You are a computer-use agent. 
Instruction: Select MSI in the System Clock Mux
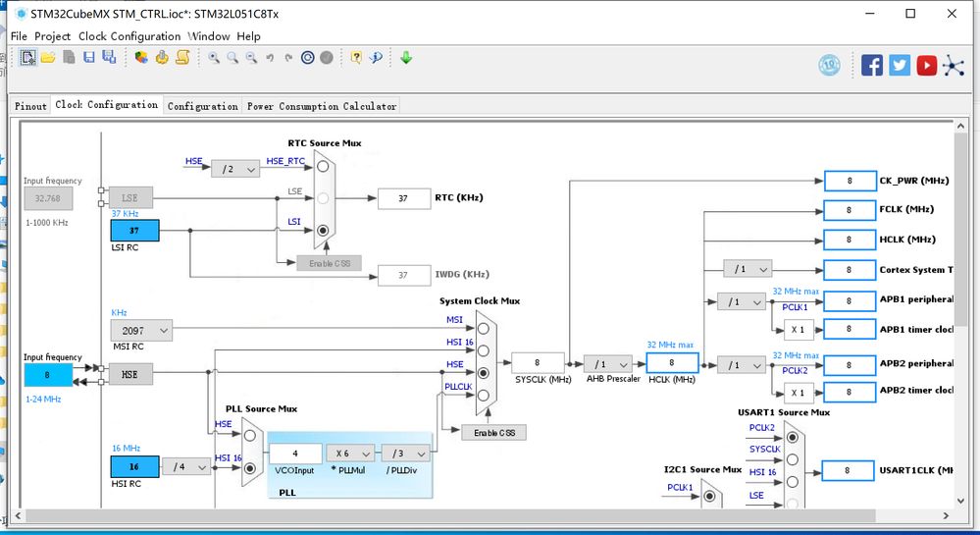coord(483,329)
